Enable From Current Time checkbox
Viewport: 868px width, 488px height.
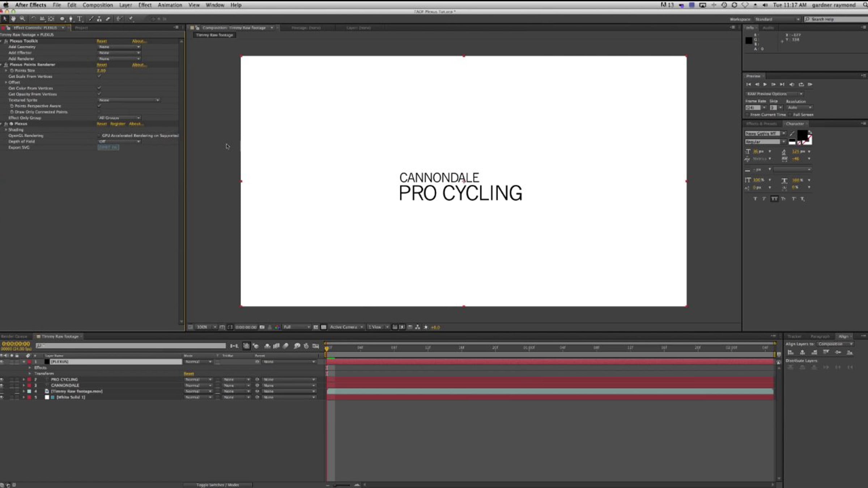pyautogui.click(x=747, y=115)
